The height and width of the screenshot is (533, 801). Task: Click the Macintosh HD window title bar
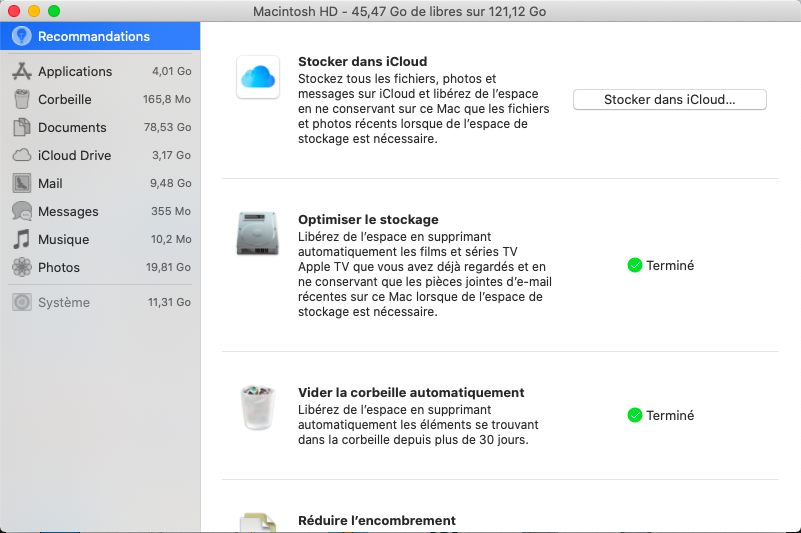[400, 11]
